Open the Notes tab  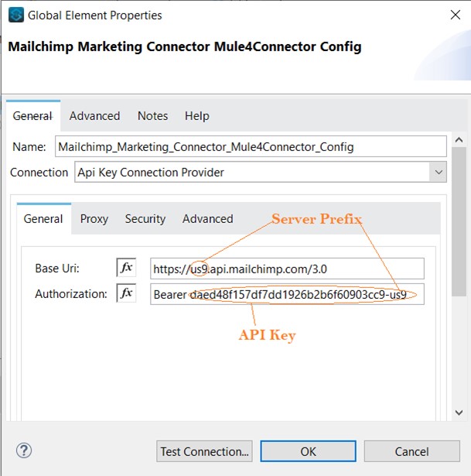152,116
